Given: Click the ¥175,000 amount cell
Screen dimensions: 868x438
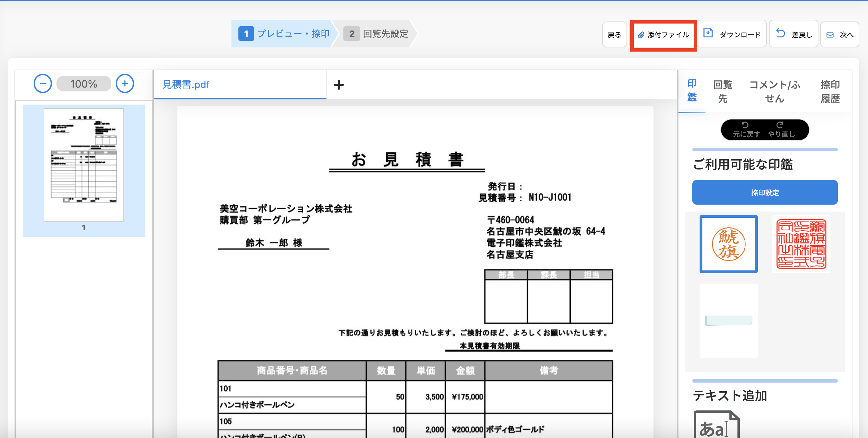Looking at the screenshot, I should (x=465, y=397).
